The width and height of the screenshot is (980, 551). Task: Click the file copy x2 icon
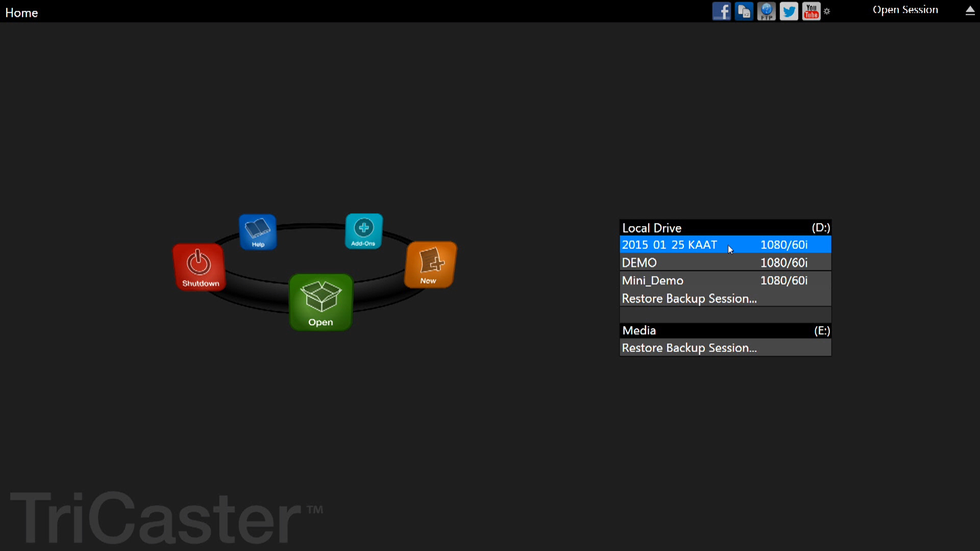pyautogui.click(x=744, y=11)
